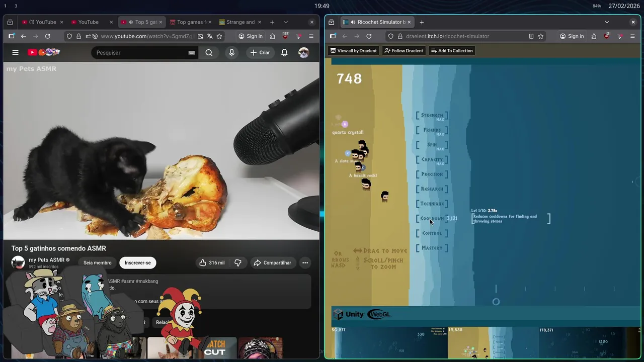The height and width of the screenshot is (362, 644).
Task: List all tabs dropdown in YouTube window
Action: click(286, 22)
